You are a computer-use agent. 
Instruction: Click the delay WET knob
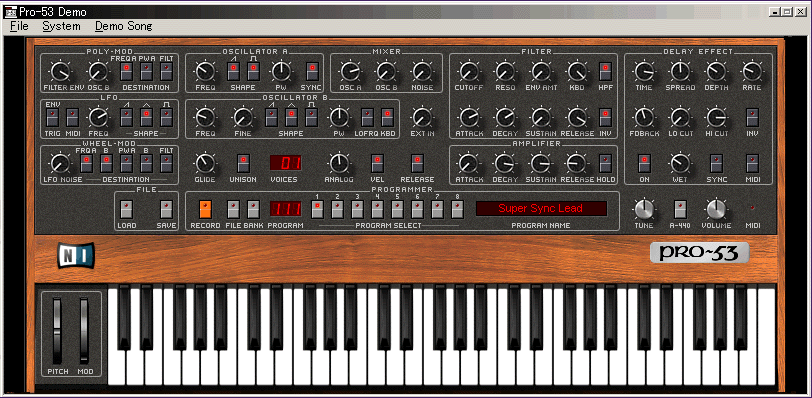[680, 163]
